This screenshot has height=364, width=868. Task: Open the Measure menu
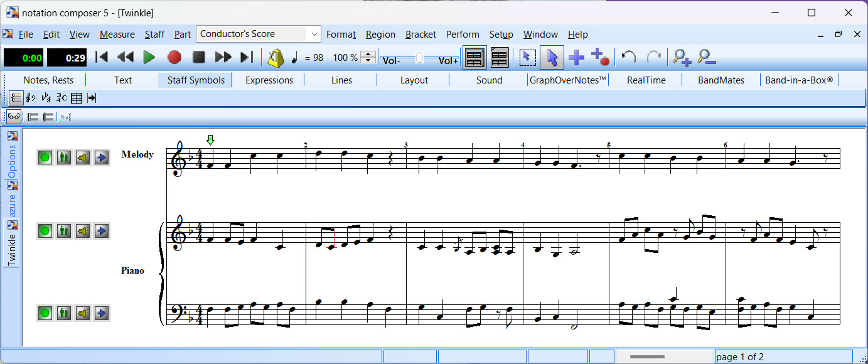(117, 35)
